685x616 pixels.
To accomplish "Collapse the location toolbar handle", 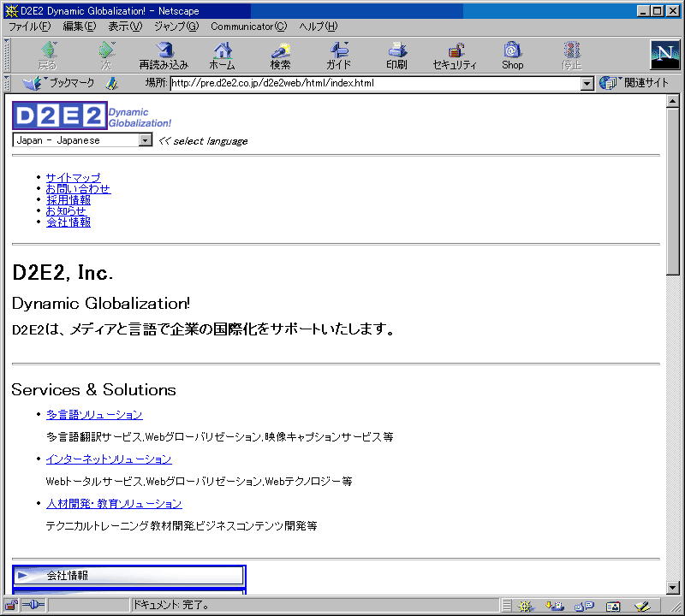I will (x=7, y=82).
